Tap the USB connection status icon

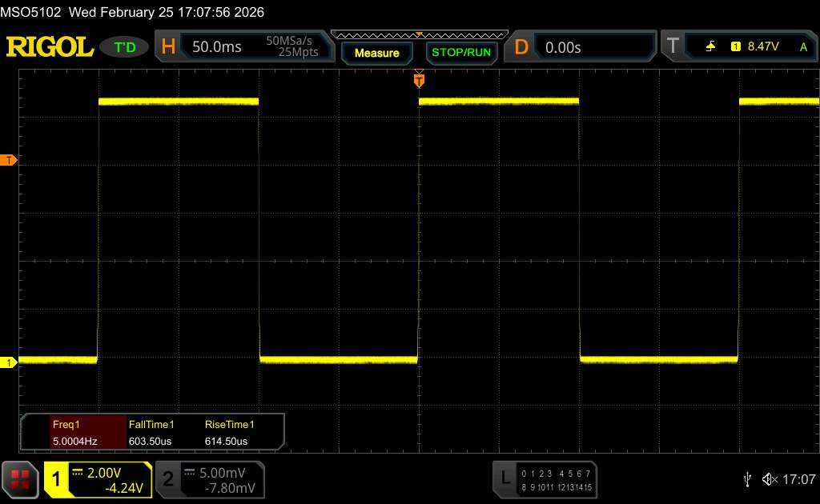(x=747, y=478)
